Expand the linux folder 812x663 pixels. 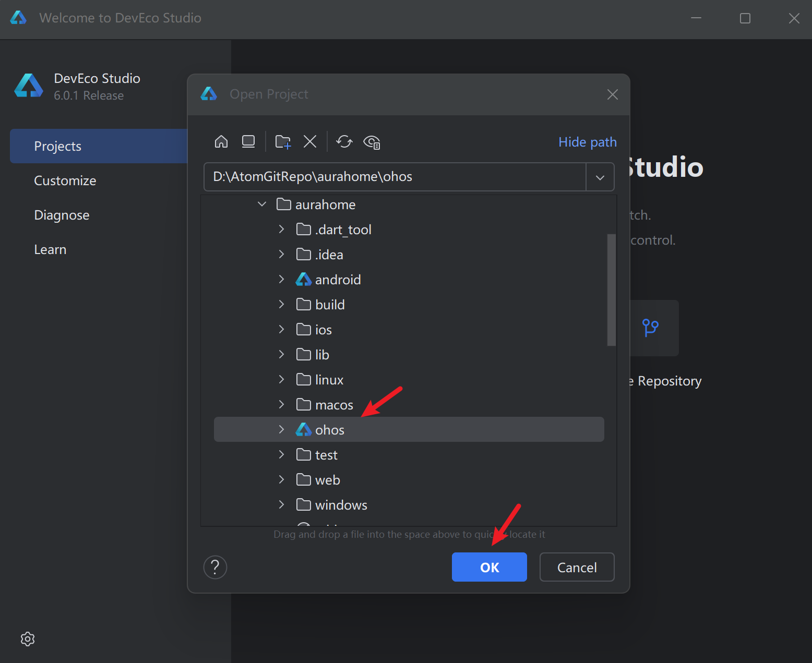coord(281,379)
